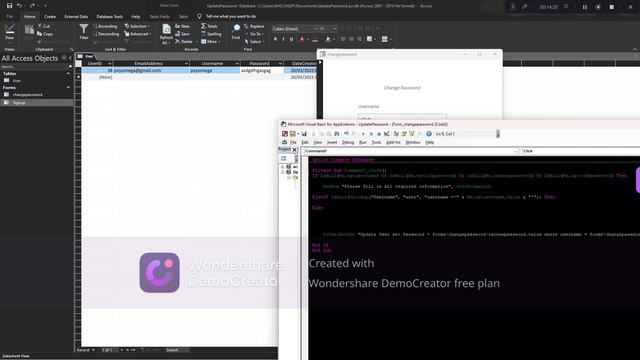Click the Design Mode icon in VBA toolbar
This screenshot has width=640, height=360.
[x=387, y=134]
